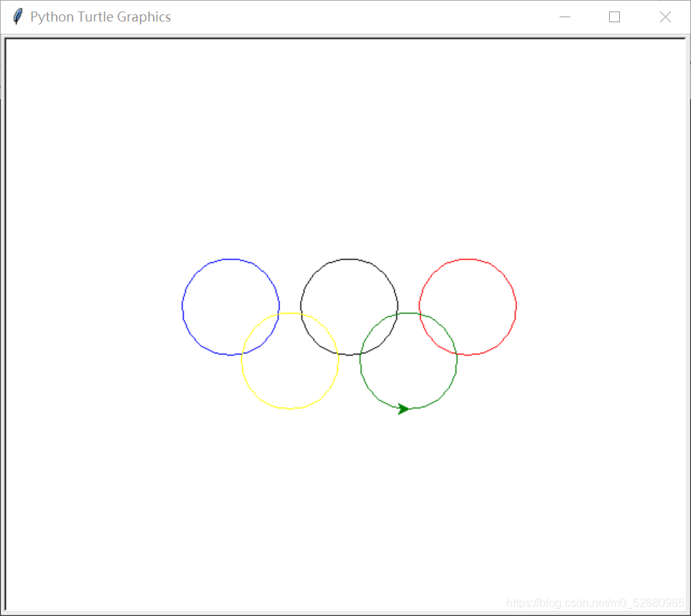Image resolution: width=691 pixels, height=616 pixels.
Task: Click the "Python Turtle Graphics" title text
Action: tap(101, 17)
